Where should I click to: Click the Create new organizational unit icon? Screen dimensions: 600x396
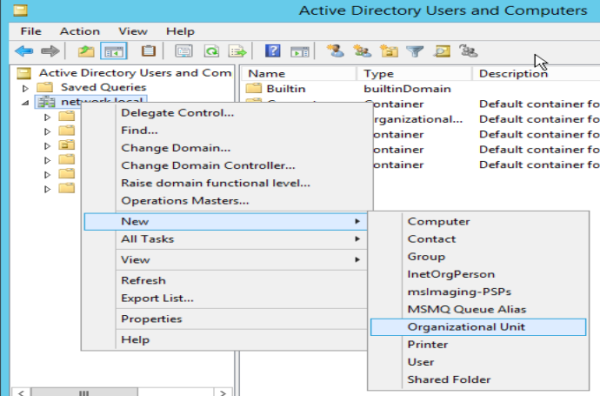[x=389, y=51]
